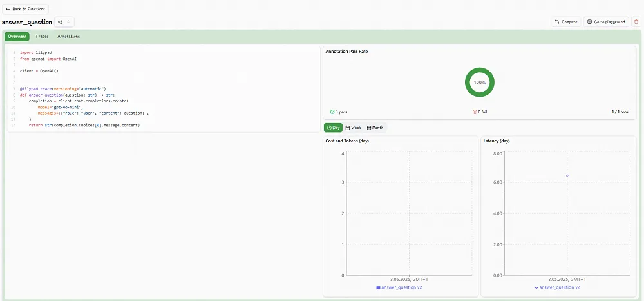
Task: Click the playground icon in Go to playground
Action: pyautogui.click(x=589, y=22)
